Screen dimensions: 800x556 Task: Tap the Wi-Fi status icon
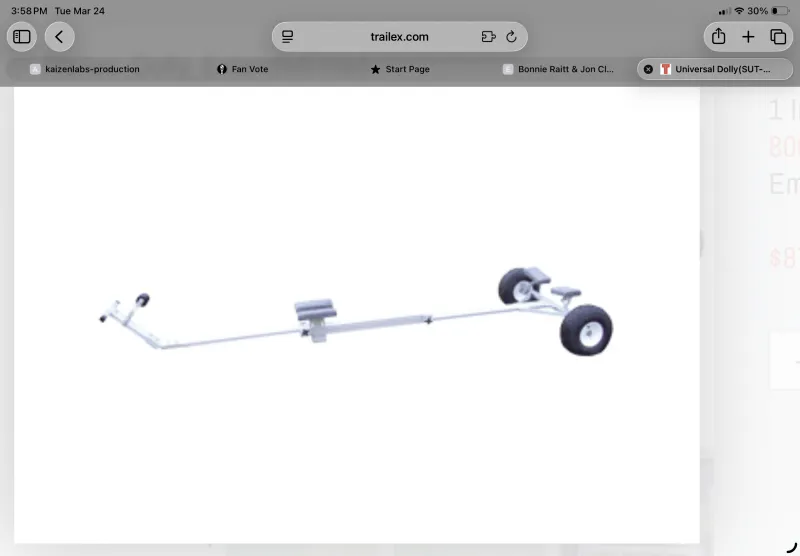[x=739, y=11]
